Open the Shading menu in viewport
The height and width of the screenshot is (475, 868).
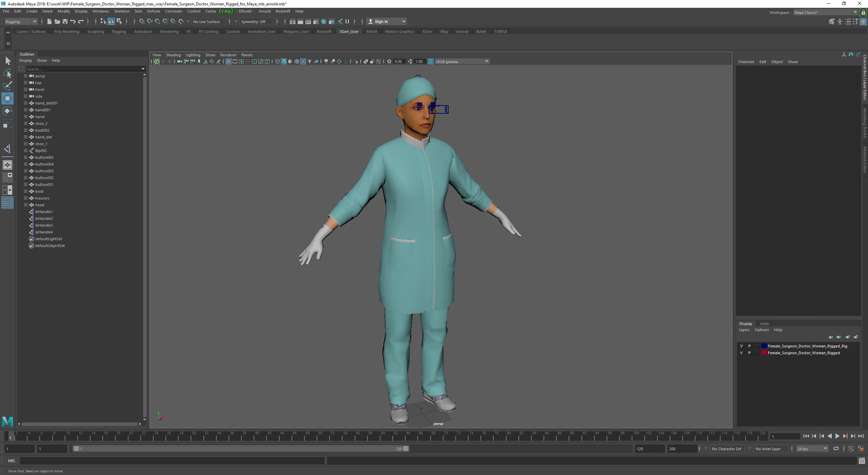click(x=173, y=55)
